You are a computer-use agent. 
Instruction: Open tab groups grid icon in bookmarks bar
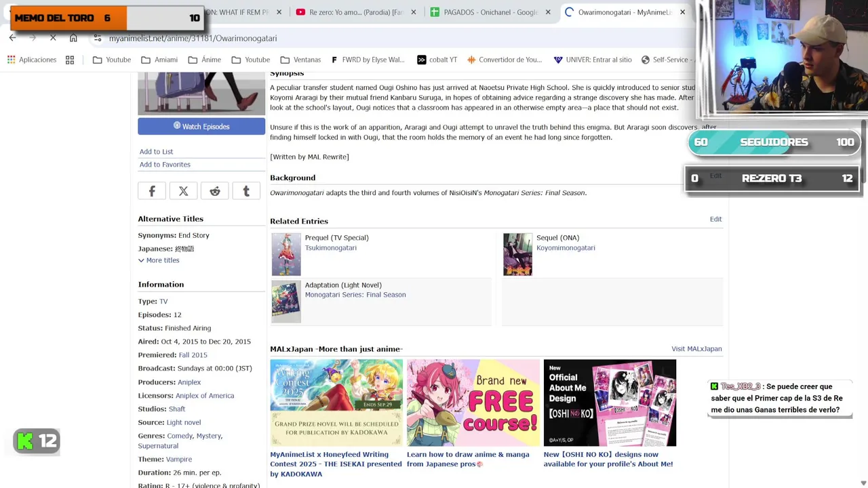coord(70,60)
